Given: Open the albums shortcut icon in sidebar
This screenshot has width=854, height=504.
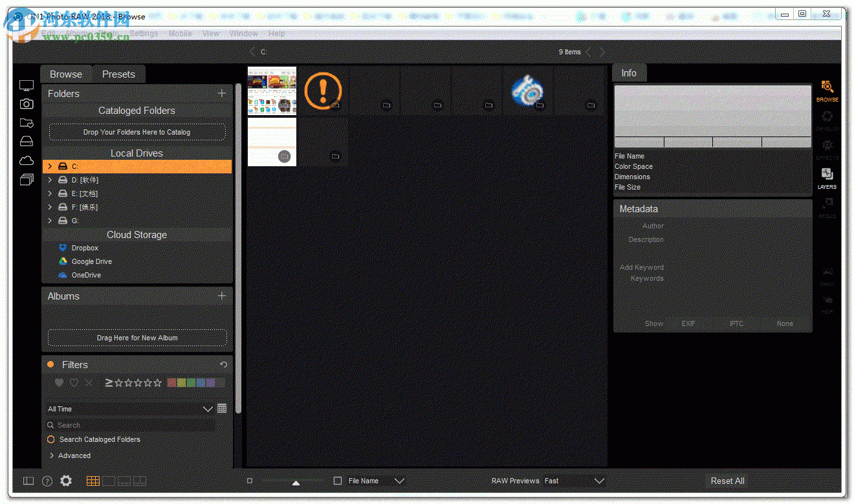Looking at the screenshot, I should pos(27,180).
